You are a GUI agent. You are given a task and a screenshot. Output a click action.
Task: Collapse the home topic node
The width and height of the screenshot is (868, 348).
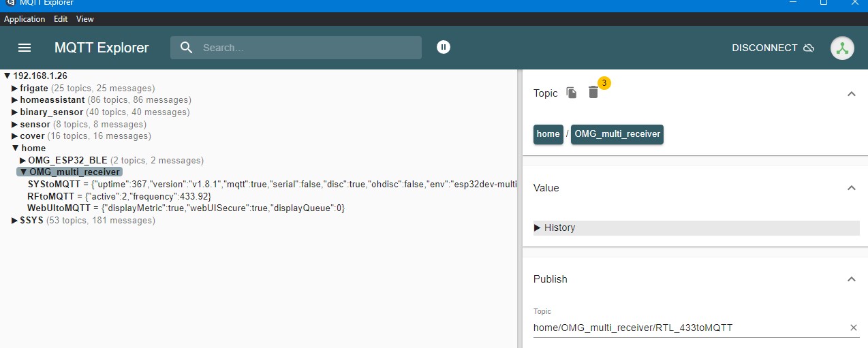(16, 148)
